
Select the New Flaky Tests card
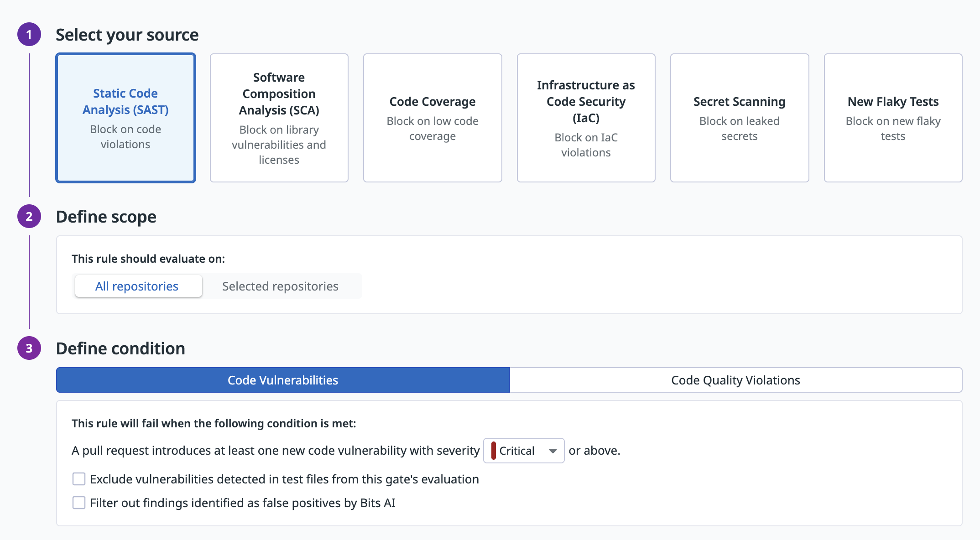pos(893,118)
